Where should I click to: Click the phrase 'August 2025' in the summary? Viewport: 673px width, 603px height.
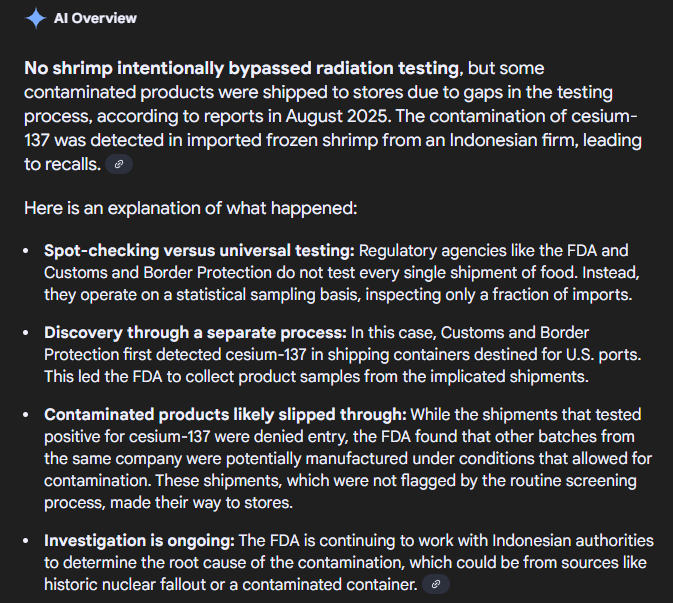coord(338,116)
